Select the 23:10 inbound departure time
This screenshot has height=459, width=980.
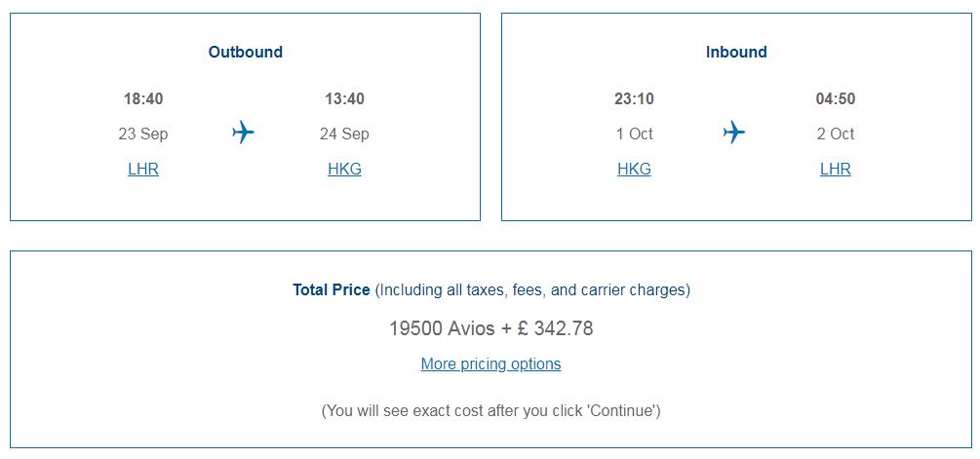[x=634, y=99]
